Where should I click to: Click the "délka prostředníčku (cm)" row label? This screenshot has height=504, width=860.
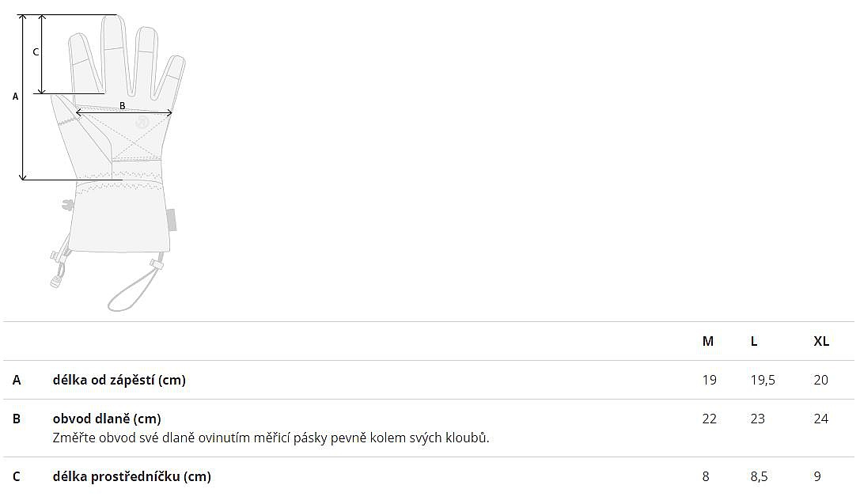tap(131, 476)
